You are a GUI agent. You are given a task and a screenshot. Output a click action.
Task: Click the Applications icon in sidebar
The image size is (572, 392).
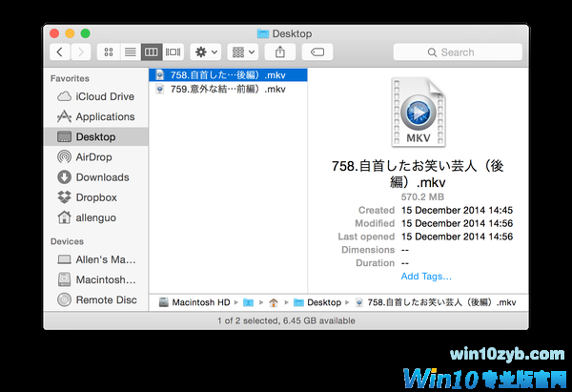[65, 116]
